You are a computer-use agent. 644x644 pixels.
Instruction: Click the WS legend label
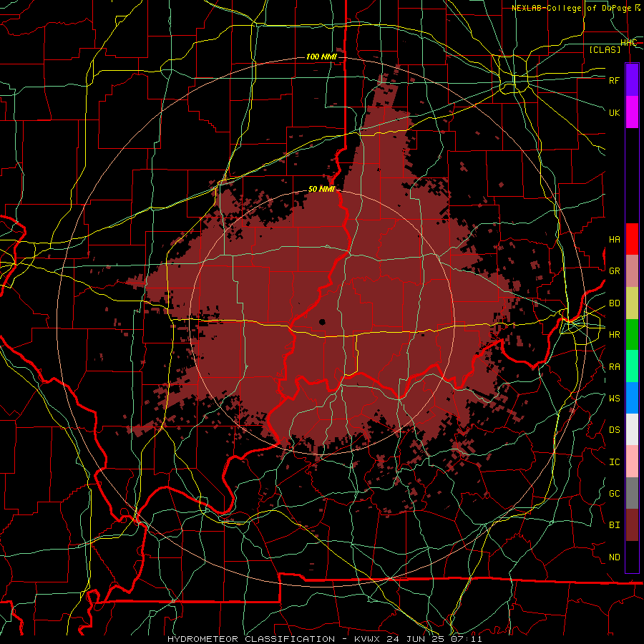[x=615, y=399]
